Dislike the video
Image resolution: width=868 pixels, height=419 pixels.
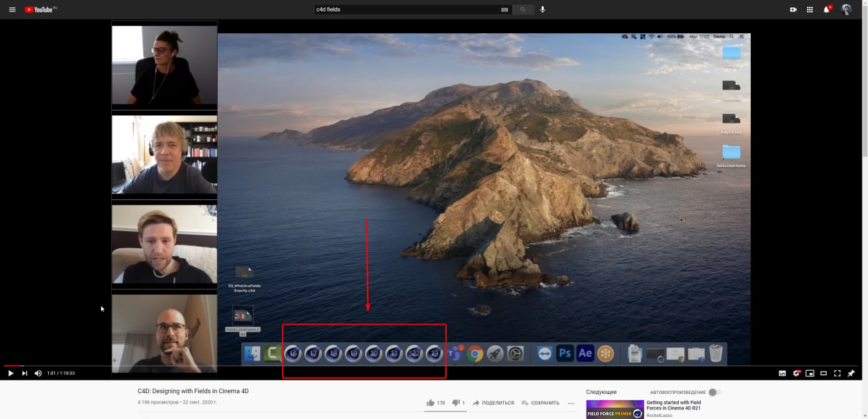458,403
